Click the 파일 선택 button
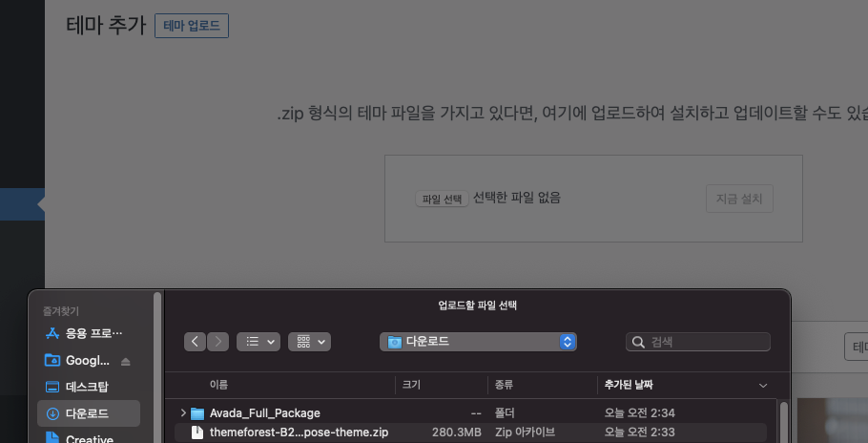Screen dimensions: 868x443 coord(442,199)
